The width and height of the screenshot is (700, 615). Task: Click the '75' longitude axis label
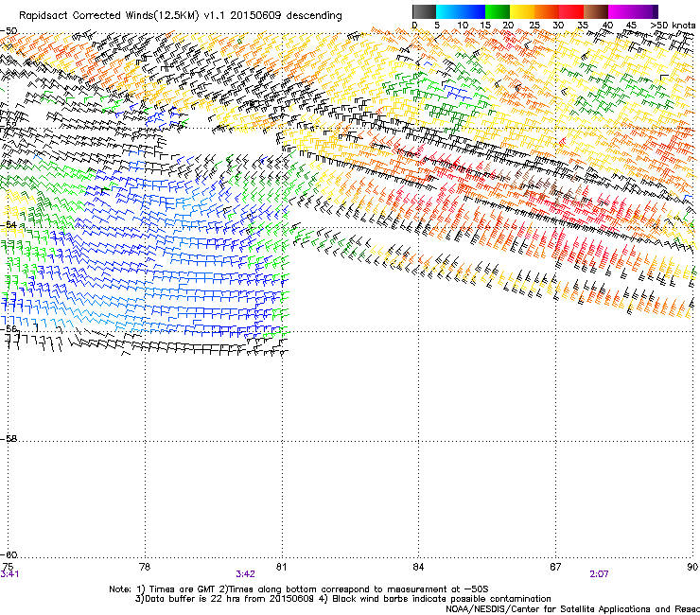pos(8,567)
